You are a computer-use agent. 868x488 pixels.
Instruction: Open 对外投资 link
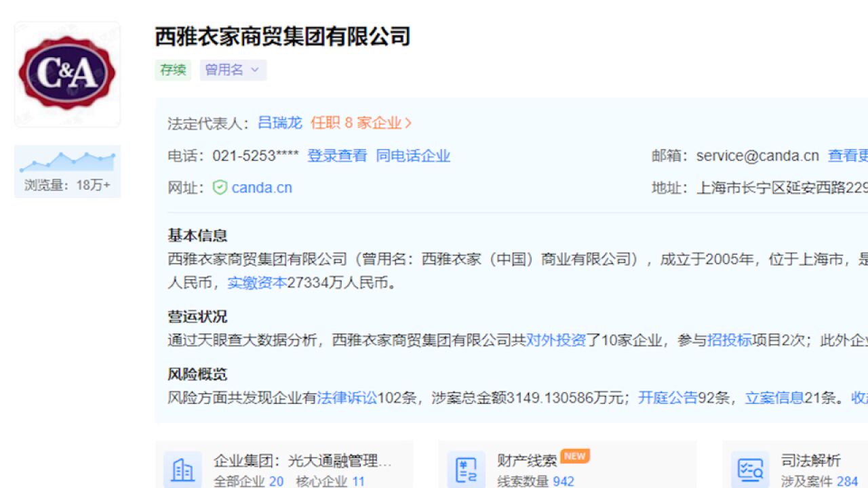pos(556,340)
